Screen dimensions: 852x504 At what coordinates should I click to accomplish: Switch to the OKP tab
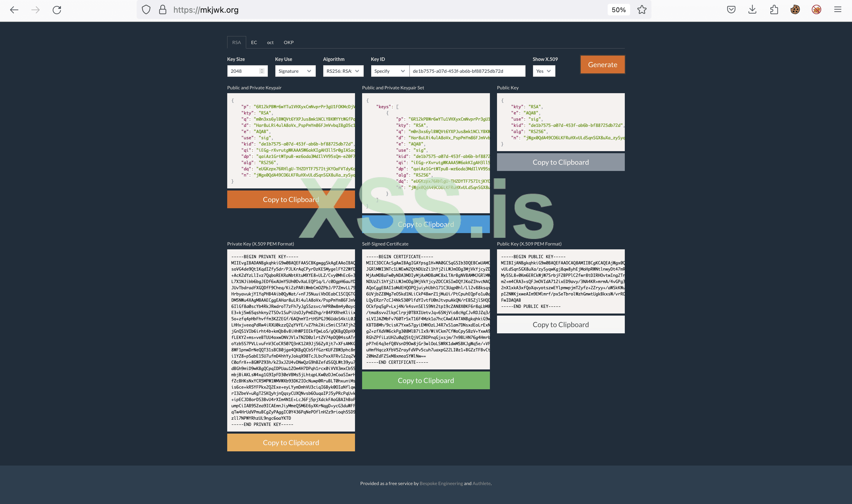coord(288,43)
